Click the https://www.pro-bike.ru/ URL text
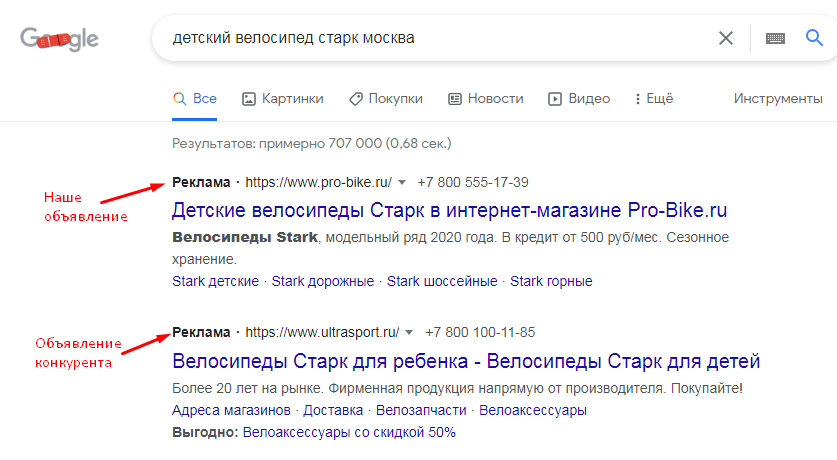 coord(319,183)
